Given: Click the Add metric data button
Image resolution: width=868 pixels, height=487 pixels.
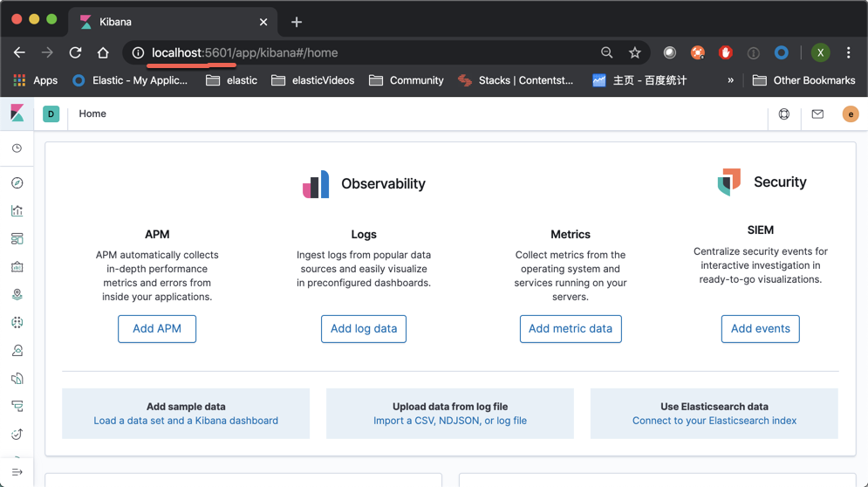Looking at the screenshot, I should (571, 329).
